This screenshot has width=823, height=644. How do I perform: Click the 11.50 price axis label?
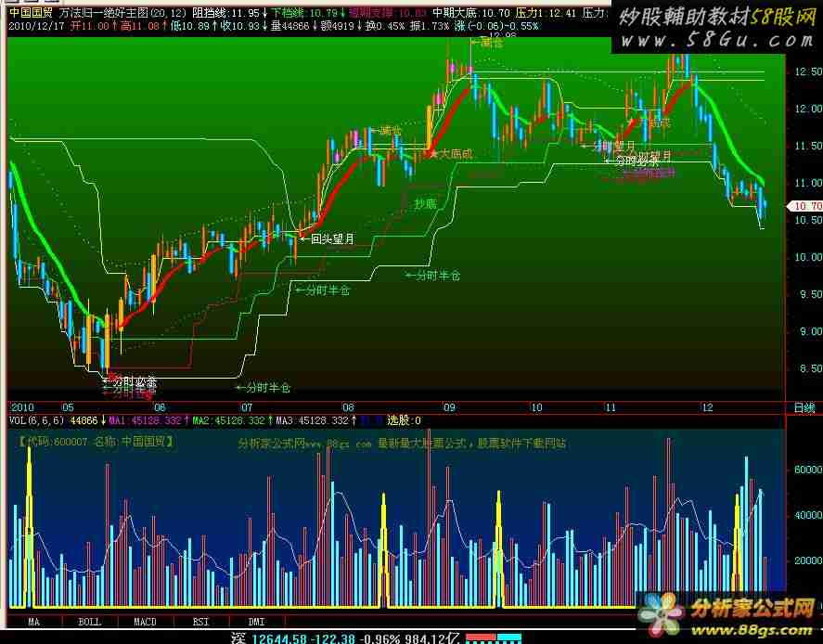pyautogui.click(x=808, y=146)
